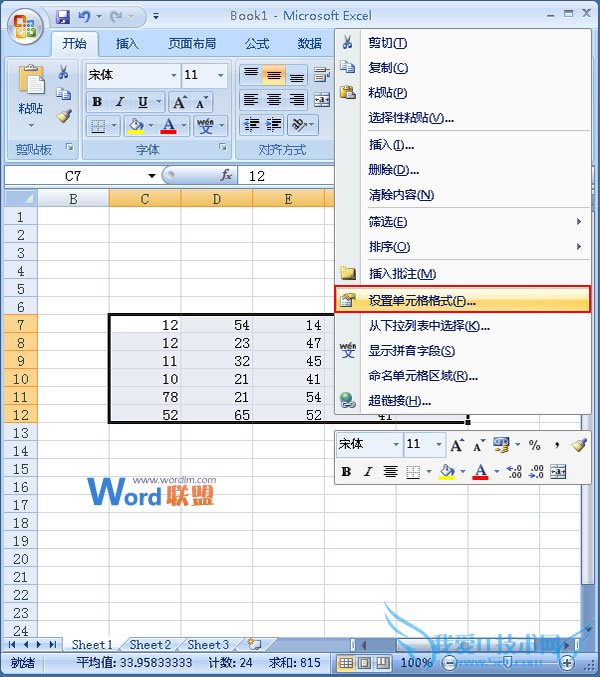Expand ribbon border style dropdown arrow
This screenshot has height=677, width=600.
pyautogui.click(x=114, y=126)
